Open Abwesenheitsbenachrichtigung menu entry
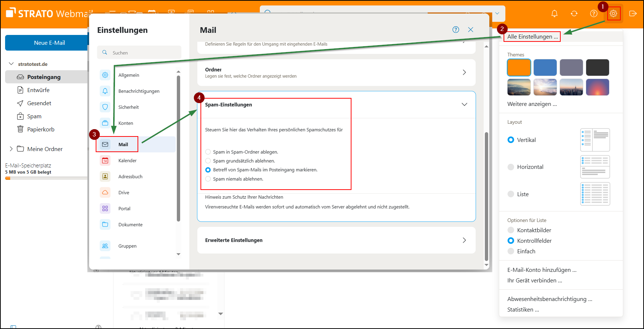Image resolution: width=644 pixels, height=329 pixels. click(549, 299)
